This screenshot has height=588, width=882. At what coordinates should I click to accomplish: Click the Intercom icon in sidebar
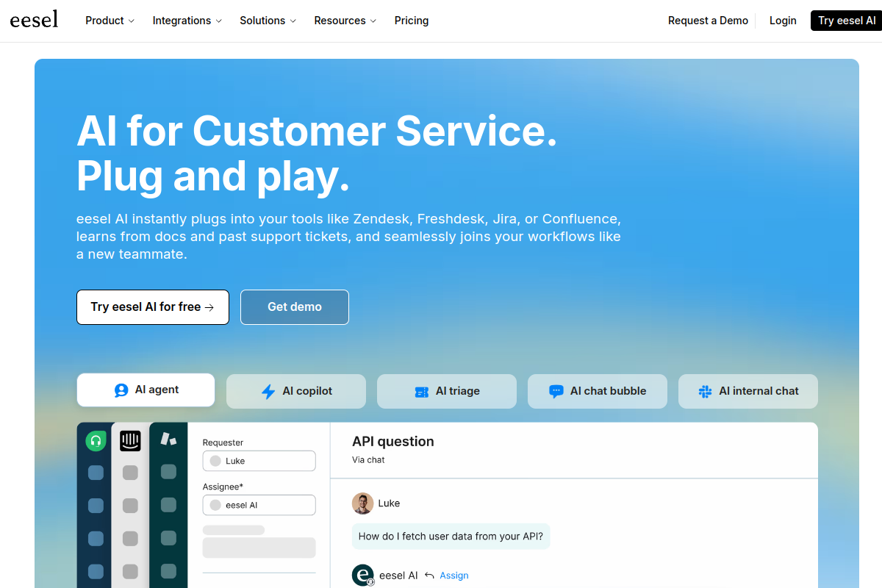130,441
